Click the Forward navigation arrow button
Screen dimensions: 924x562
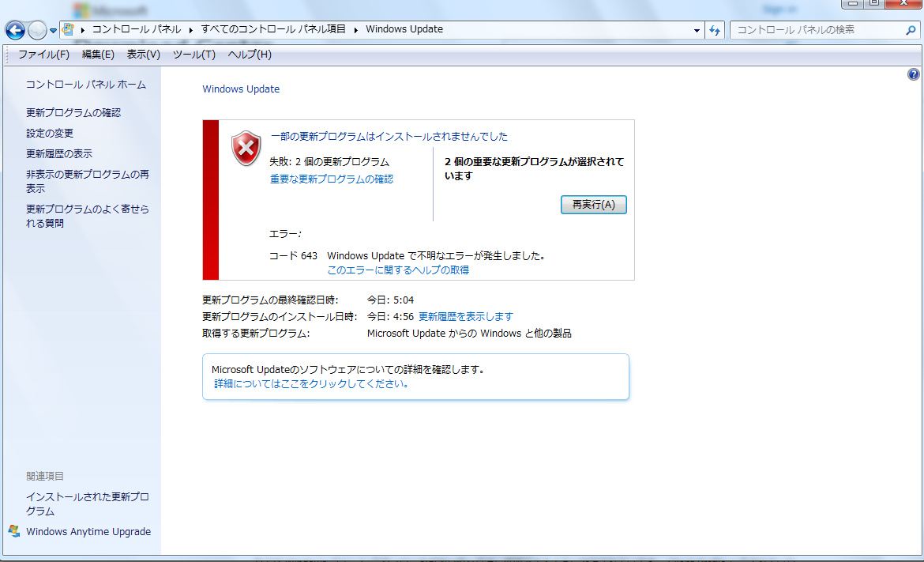coord(37,30)
